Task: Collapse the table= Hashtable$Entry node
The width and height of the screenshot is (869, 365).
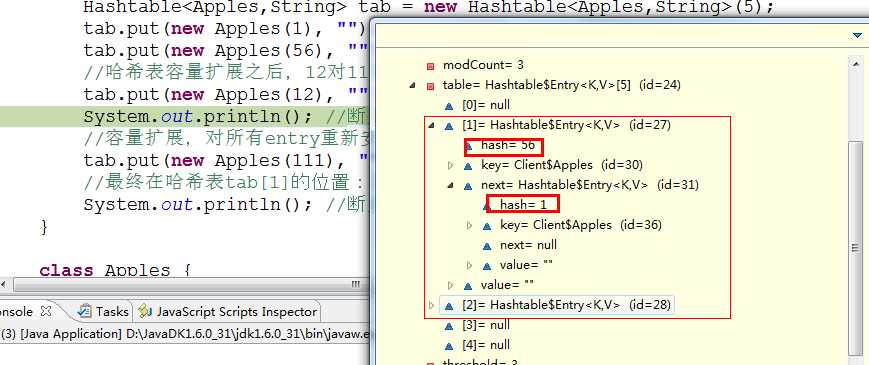Action: (x=412, y=86)
